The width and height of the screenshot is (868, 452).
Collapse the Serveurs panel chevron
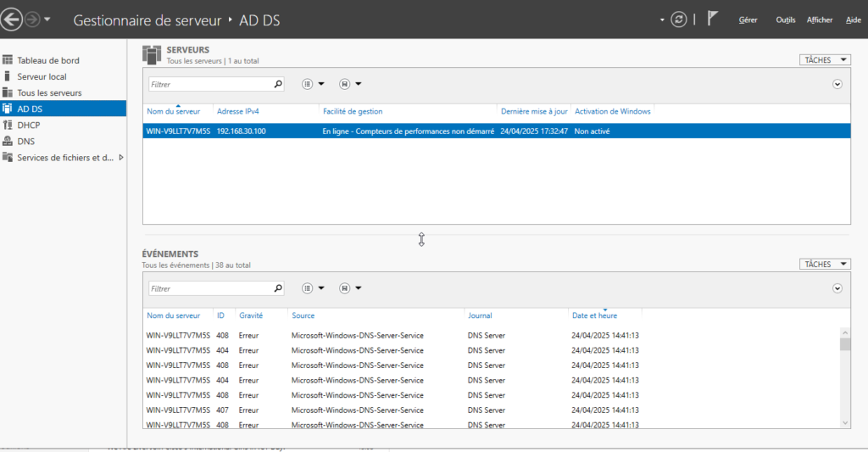click(837, 84)
